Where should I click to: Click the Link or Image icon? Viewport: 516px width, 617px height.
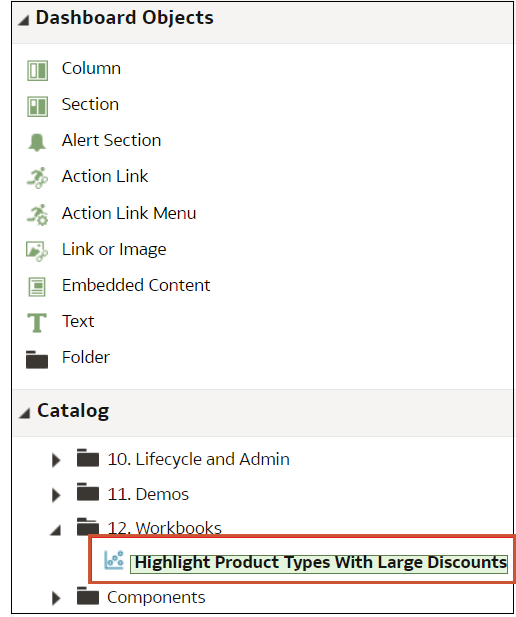pos(37,251)
